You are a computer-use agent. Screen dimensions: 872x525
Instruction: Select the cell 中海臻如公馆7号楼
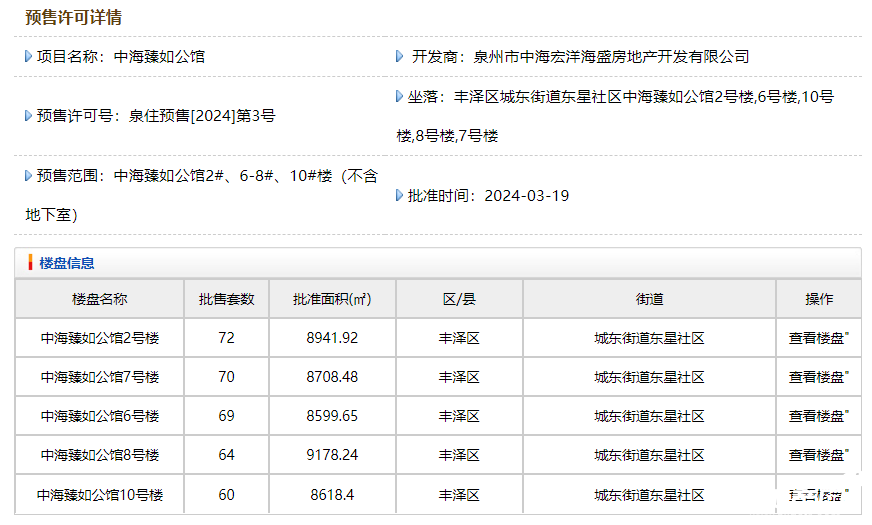pyautogui.click(x=100, y=377)
